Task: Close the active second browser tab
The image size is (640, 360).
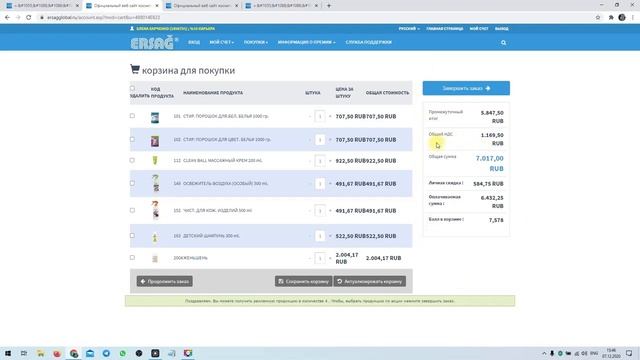Action: (157, 6)
